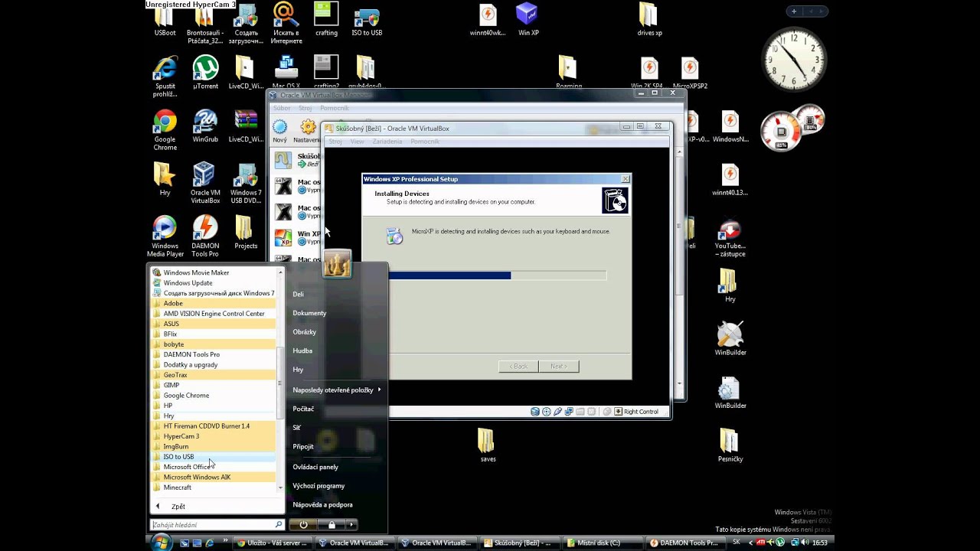Expand the ASUS folder in programs list
Screen dimensions: 980x551
pyautogui.click(x=214, y=324)
